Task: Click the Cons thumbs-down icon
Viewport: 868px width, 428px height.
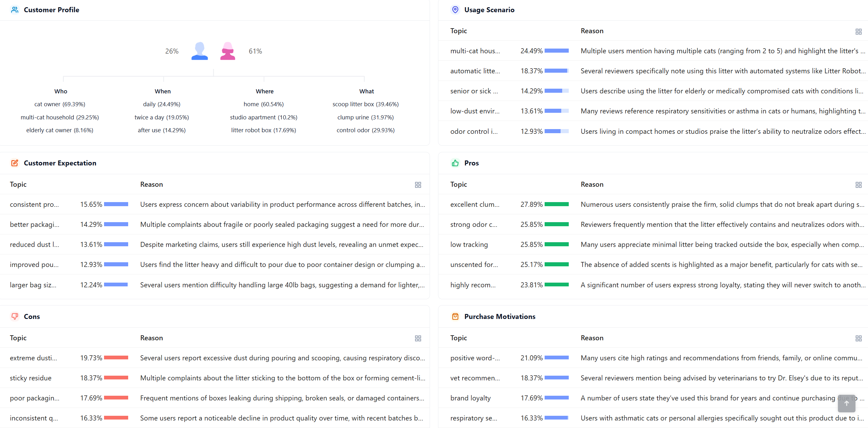Action: click(14, 316)
